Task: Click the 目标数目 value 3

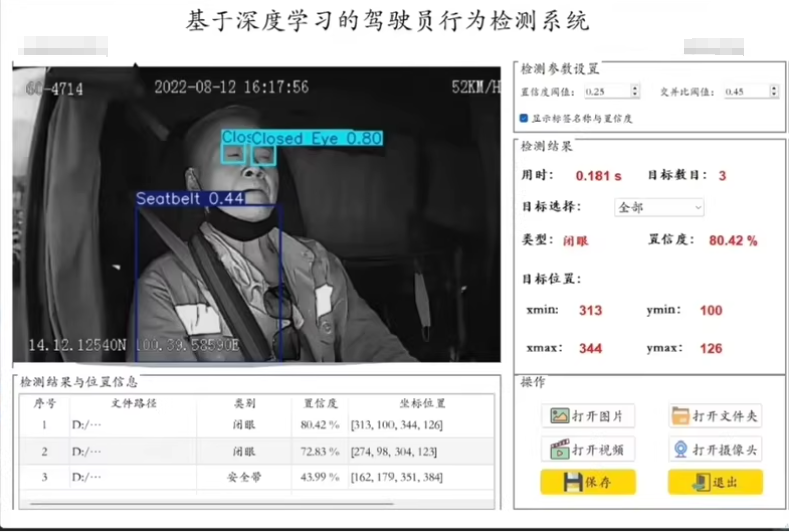Action: [x=722, y=176]
